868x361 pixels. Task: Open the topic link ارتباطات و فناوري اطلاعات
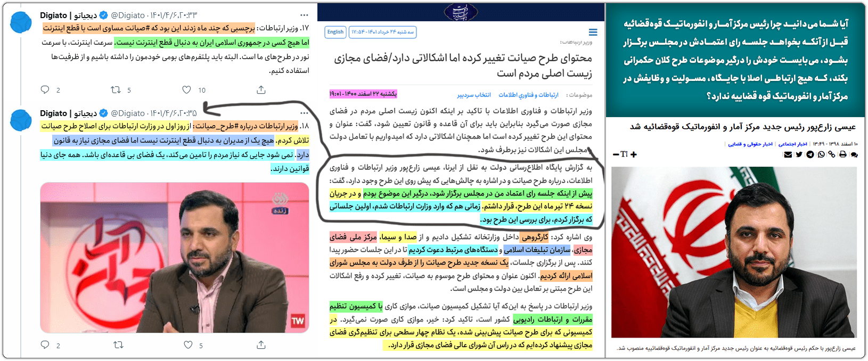pos(528,95)
